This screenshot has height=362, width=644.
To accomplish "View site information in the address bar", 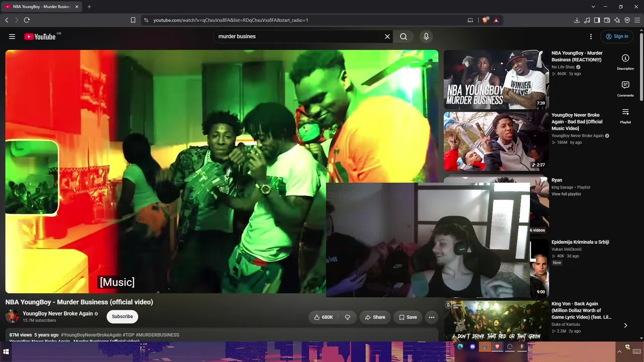I will pyautogui.click(x=146, y=20).
